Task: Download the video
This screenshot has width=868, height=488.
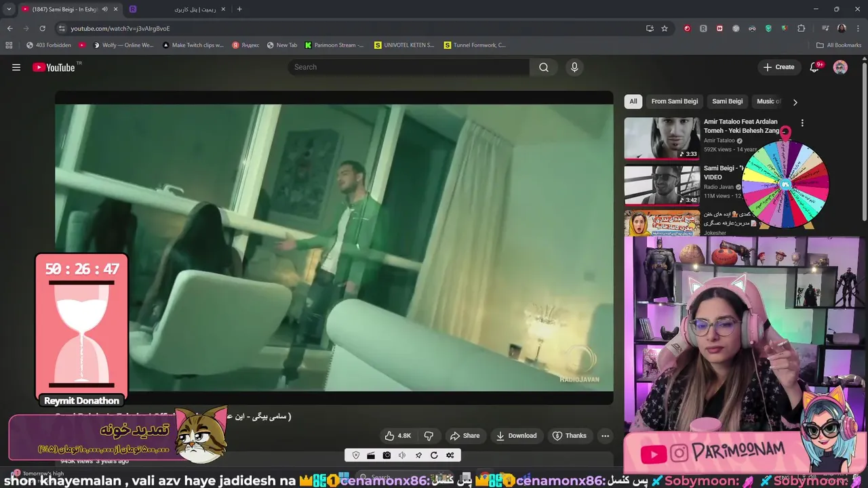Action: 517,436
